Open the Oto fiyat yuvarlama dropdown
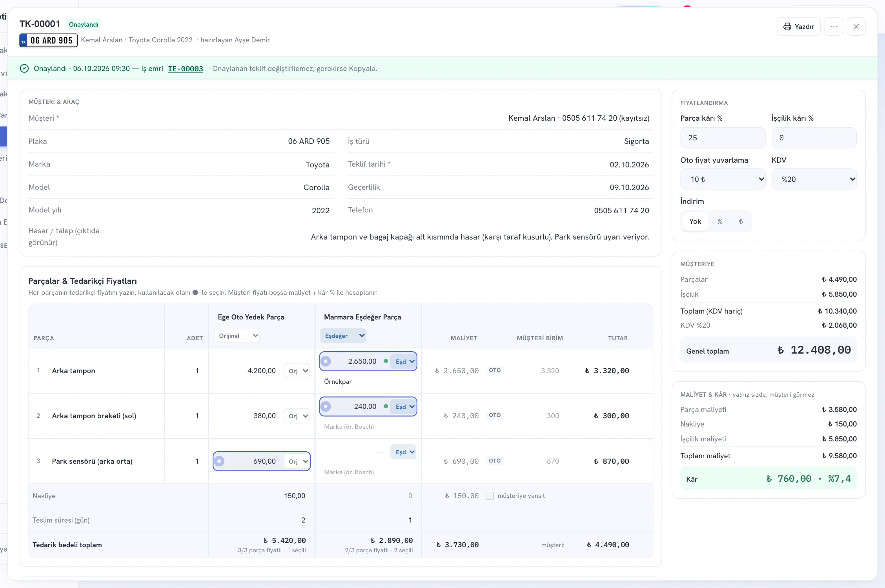The image size is (885, 588). 723,179
